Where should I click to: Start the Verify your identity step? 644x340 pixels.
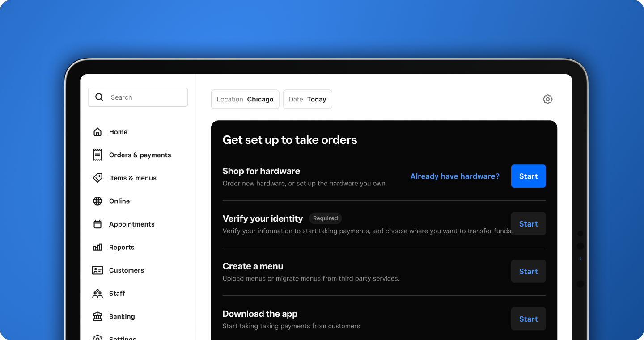[x=528, y=223]
